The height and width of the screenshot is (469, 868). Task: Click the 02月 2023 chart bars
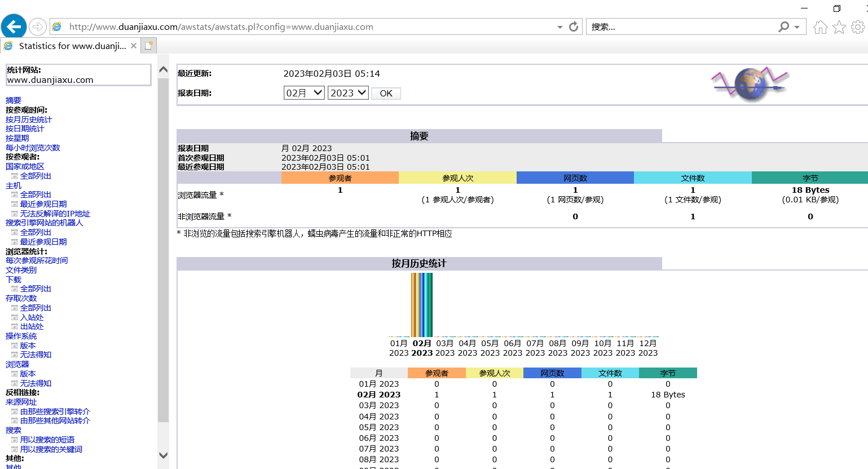point(422,305)
